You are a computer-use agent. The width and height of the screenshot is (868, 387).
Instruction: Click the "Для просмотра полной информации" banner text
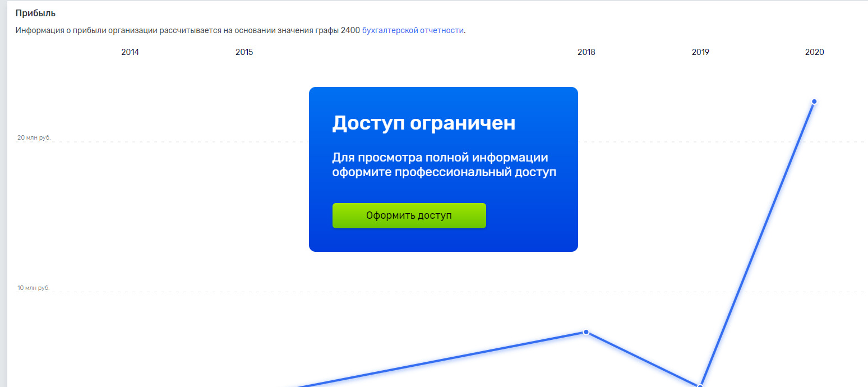click(440, 158)
